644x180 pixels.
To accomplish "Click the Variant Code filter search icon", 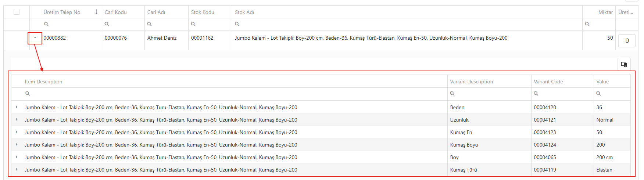I will 536,93.
